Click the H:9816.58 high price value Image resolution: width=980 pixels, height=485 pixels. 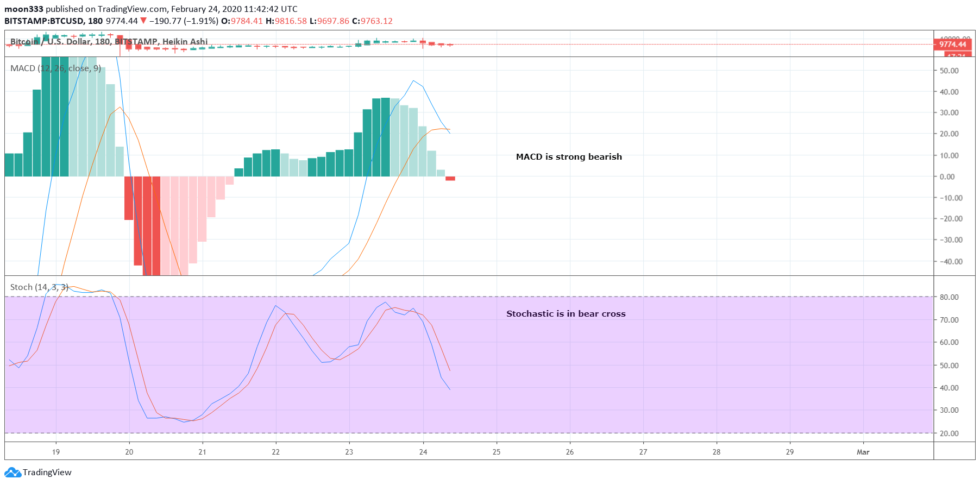[x=286, y=21]
